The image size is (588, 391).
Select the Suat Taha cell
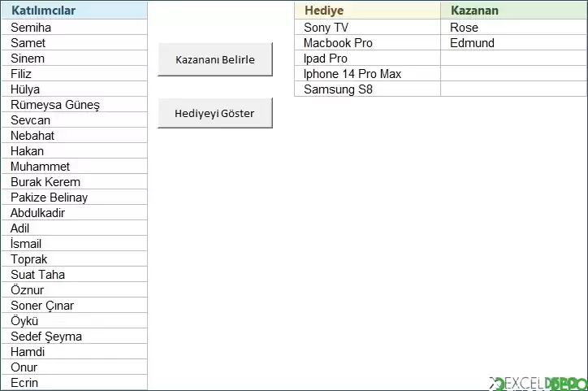[74, 274]
